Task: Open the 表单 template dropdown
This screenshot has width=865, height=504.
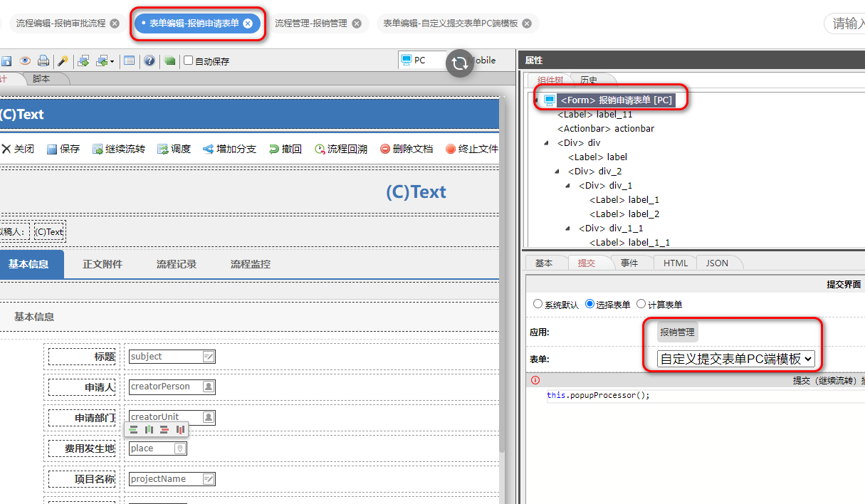Action: (x=736, y=359)
